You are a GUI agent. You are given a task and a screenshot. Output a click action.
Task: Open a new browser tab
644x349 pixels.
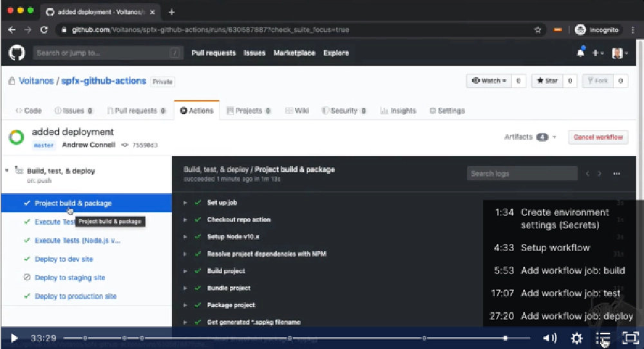click(172, 12)
